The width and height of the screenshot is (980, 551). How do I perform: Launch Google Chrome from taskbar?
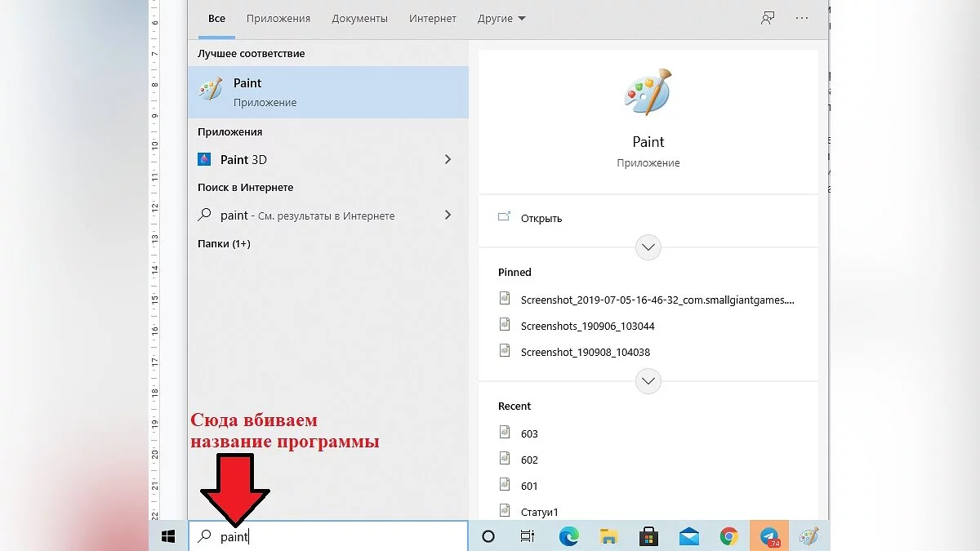click(x=729, y=536)
